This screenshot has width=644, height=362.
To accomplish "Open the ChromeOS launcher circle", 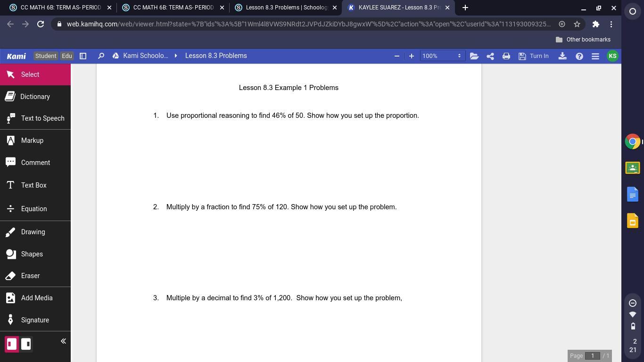I will (633, 11).
